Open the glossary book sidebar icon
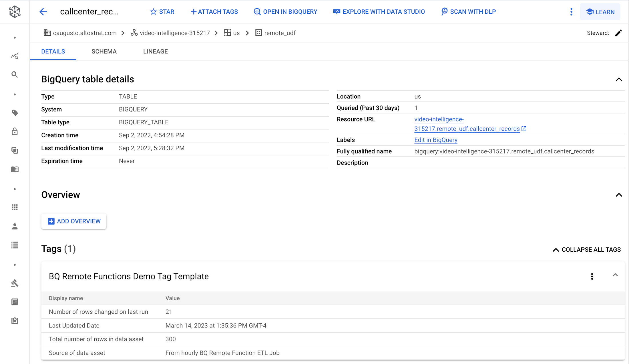 [15, 169]
